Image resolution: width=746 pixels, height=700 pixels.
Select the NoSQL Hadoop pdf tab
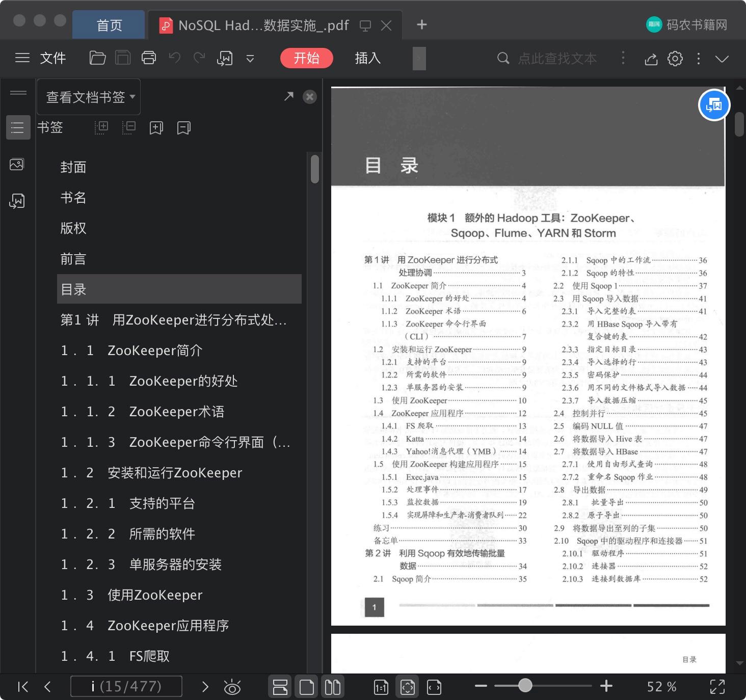pos(263,25)
